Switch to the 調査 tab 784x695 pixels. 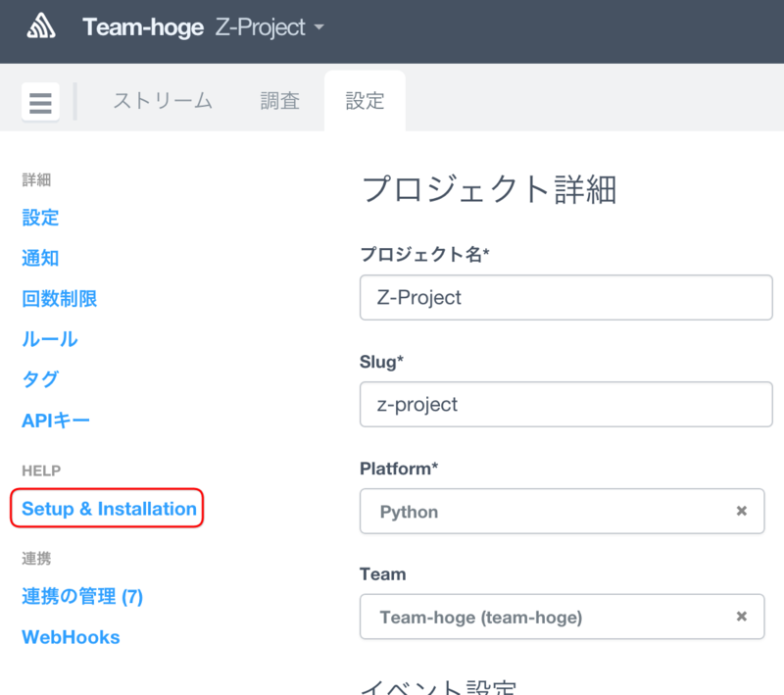pos(280,101)
